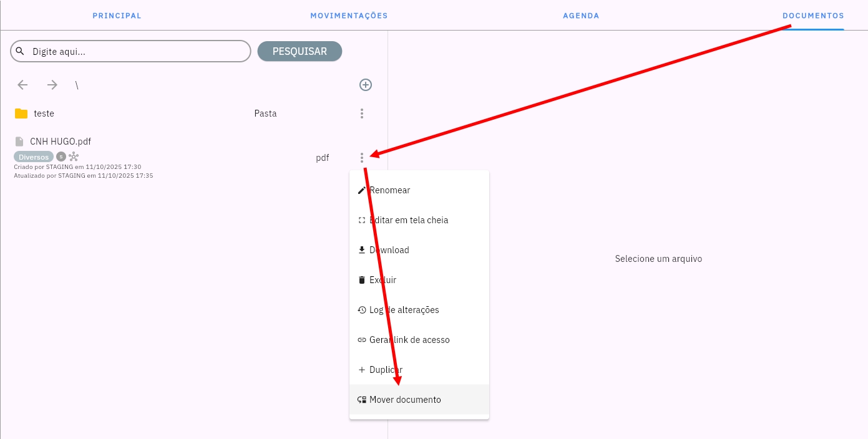
Task: Click the yellow teste folder icon
Action: [x=21, y=113]
